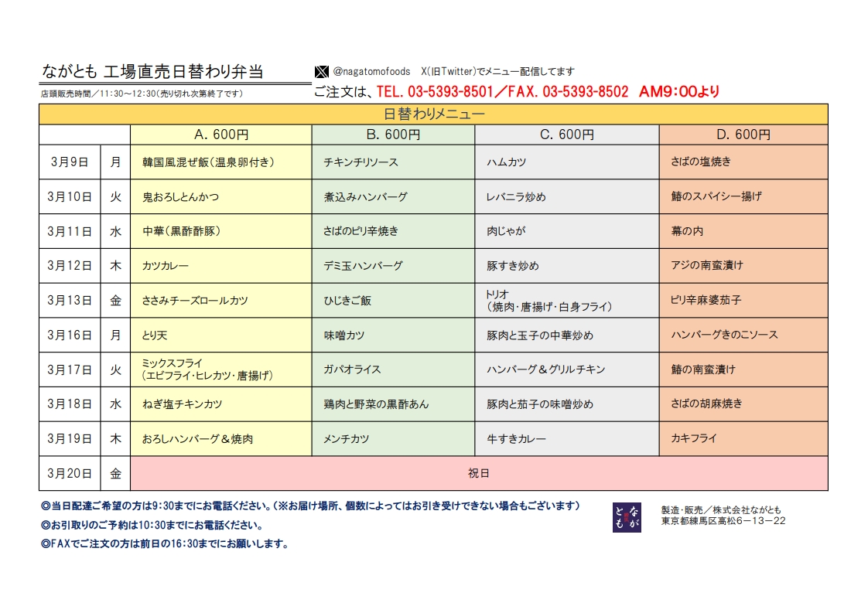Click the ひじきご飯 cell
The height and width of the screenshot is (613, 868).
coord(393,301)
